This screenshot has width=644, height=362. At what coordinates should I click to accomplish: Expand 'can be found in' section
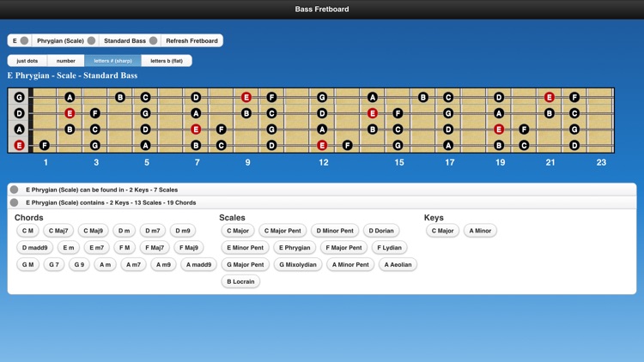pyautogui.click(x=322, y=190)
